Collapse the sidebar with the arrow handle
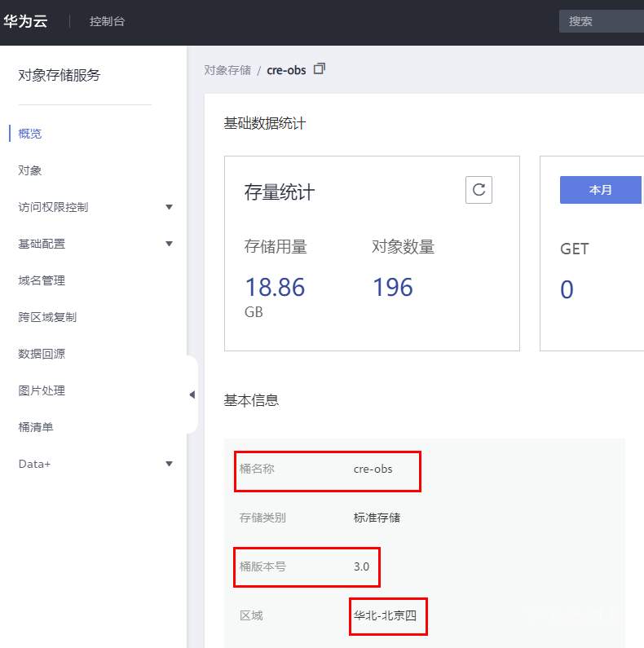Screen dimensions: 644x648 192,395
